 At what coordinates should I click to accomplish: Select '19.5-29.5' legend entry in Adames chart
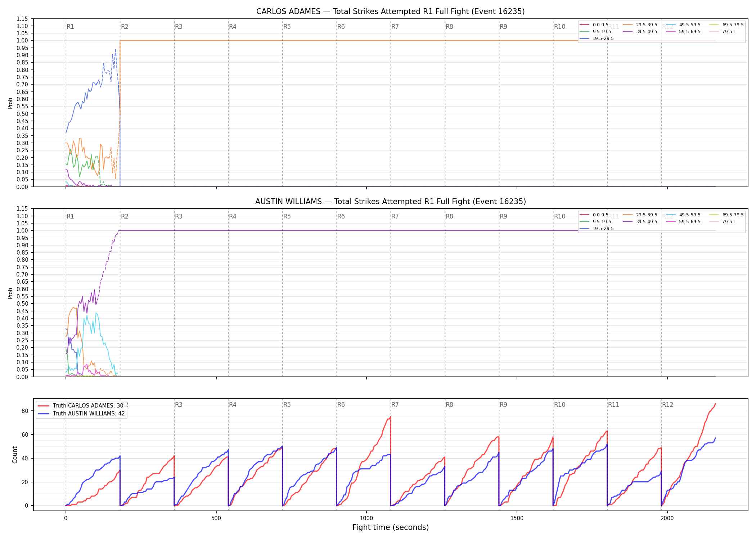[597, 39]
